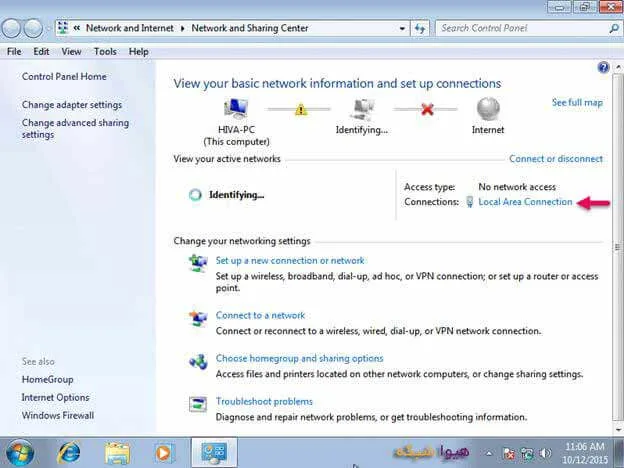Screen dimensions: 624x468
Task: Click Troubleshoot problems link
Action: click(264, 401)
